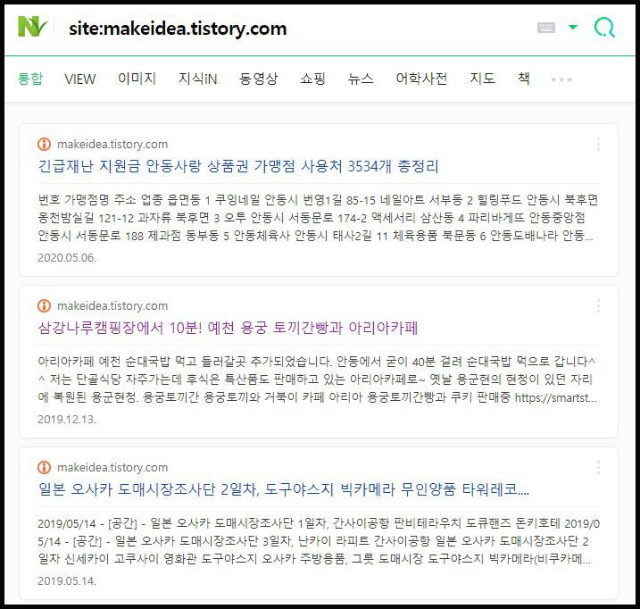Screen dimensions: 640x609
Task: Open the 일본 오사카 도매시장조사단 2일차 result
Action: 284,489
